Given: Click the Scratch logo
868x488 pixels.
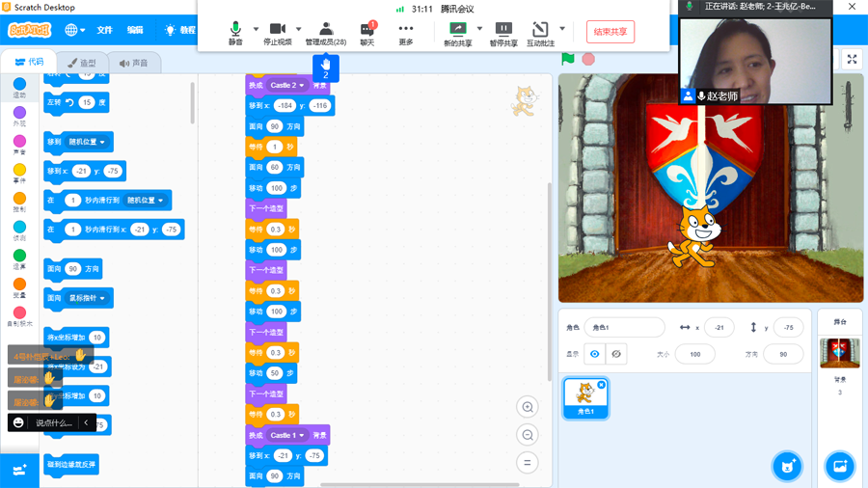Looking at the screenshot, I should [x=29, y=30].
